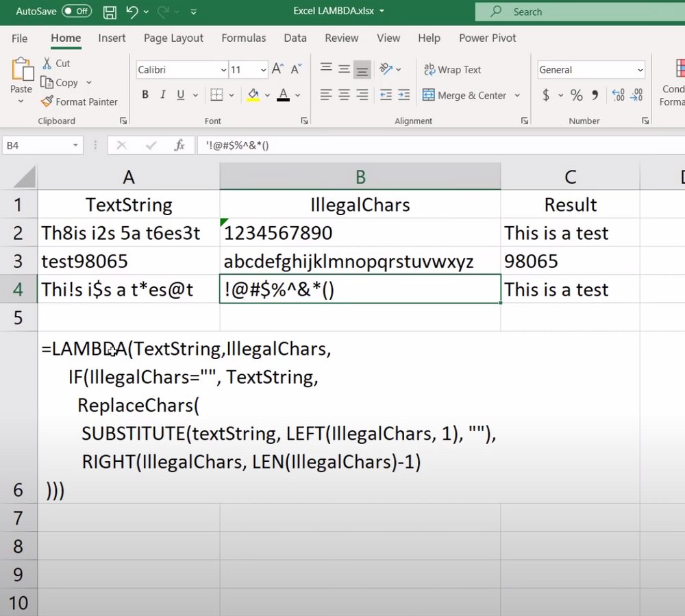Expand the Paste options arrow
This screenshot has width=685, height=616.
pyautogui.click(x=21, y=101)
